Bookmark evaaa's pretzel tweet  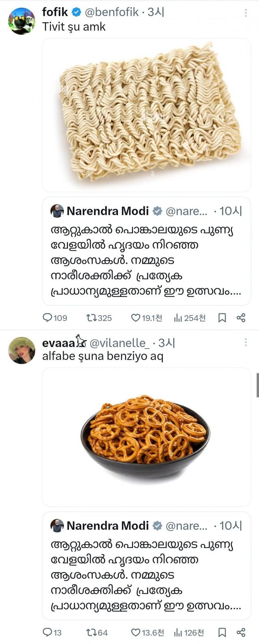(x=222, y=632)
